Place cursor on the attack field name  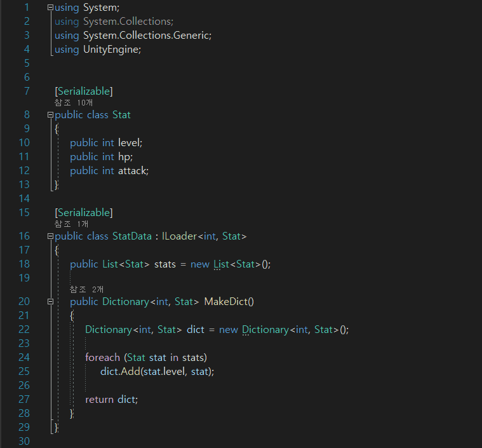click(x=132, y=170)
